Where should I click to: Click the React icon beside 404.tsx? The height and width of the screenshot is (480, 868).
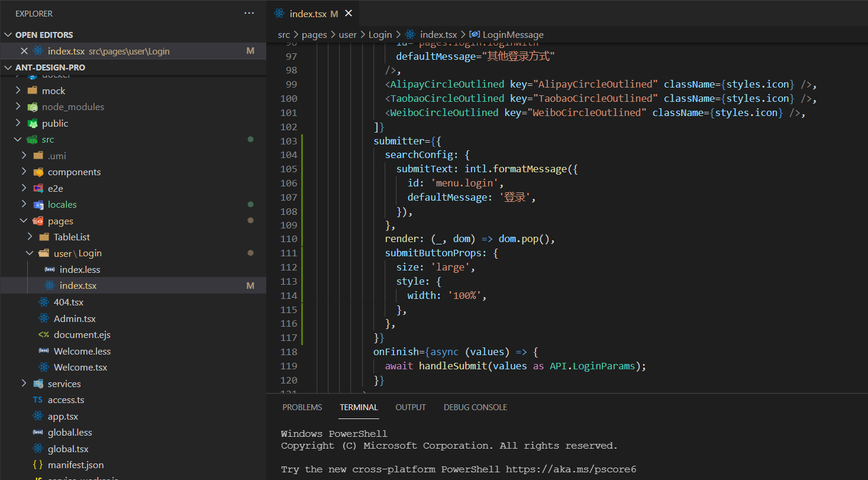(44, 302)
